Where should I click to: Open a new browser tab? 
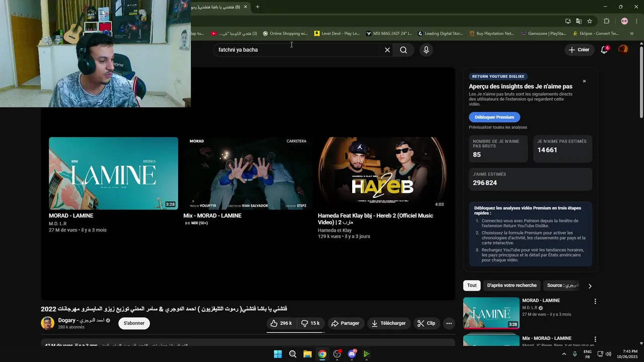(258, 7)
